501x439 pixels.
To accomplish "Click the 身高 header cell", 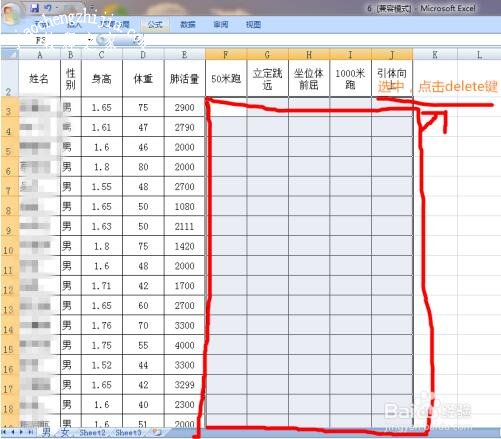I will (102, 79).
